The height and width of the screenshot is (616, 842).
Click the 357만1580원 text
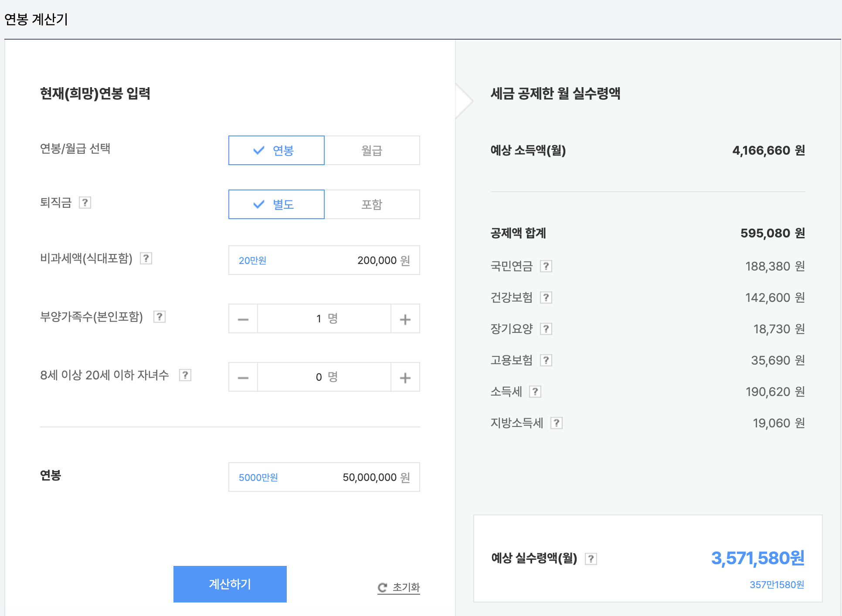click(777, 585)
